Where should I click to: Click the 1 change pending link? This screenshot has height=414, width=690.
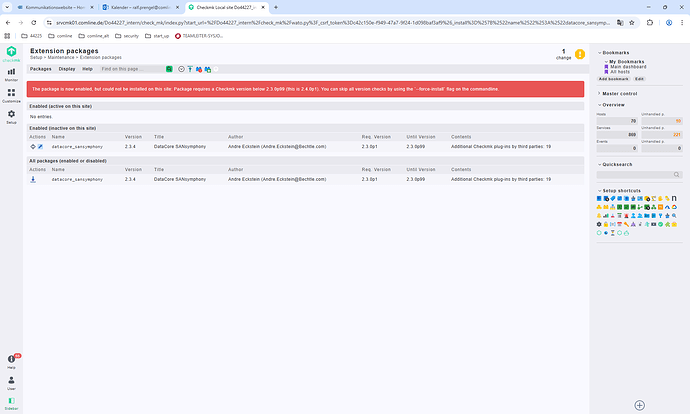click(x=564, y=54)
